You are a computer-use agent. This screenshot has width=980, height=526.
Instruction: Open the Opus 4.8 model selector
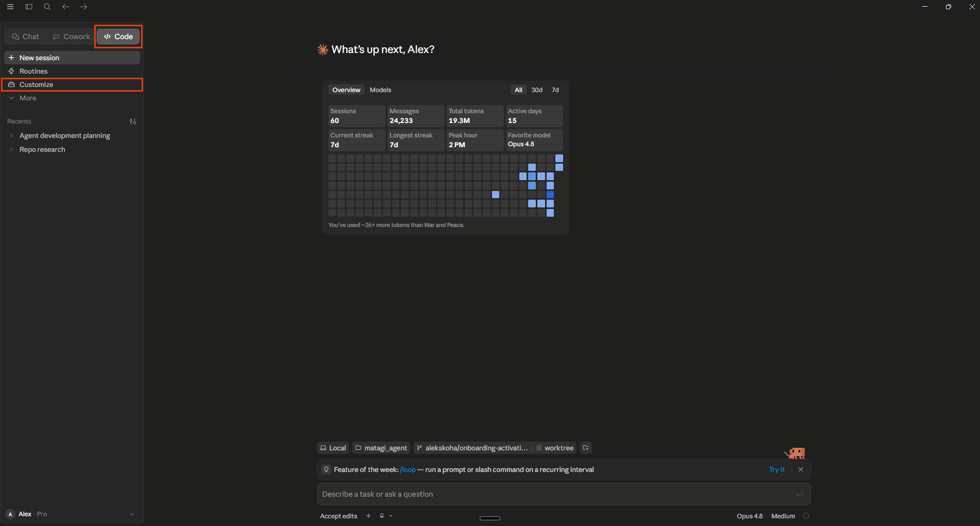[x=749, y=516]
